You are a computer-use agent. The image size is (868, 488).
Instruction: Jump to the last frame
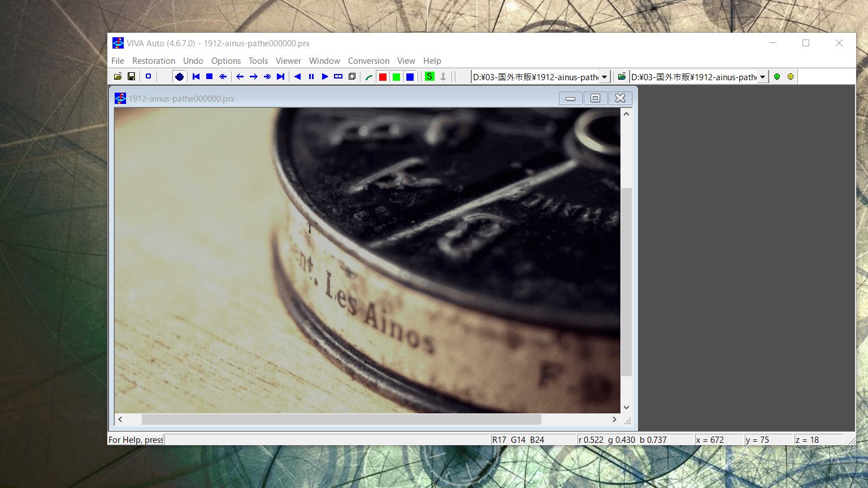(x=280, y=76)
